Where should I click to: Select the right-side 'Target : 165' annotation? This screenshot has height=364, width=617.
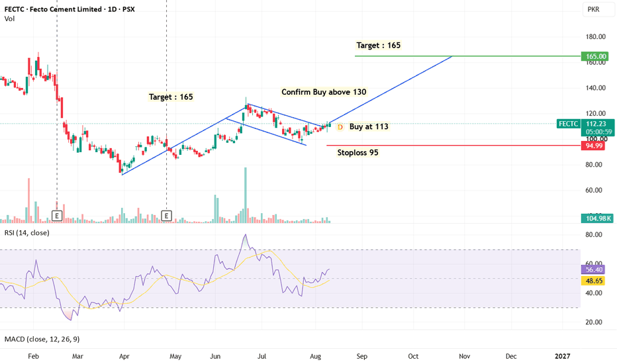point(379,45)
